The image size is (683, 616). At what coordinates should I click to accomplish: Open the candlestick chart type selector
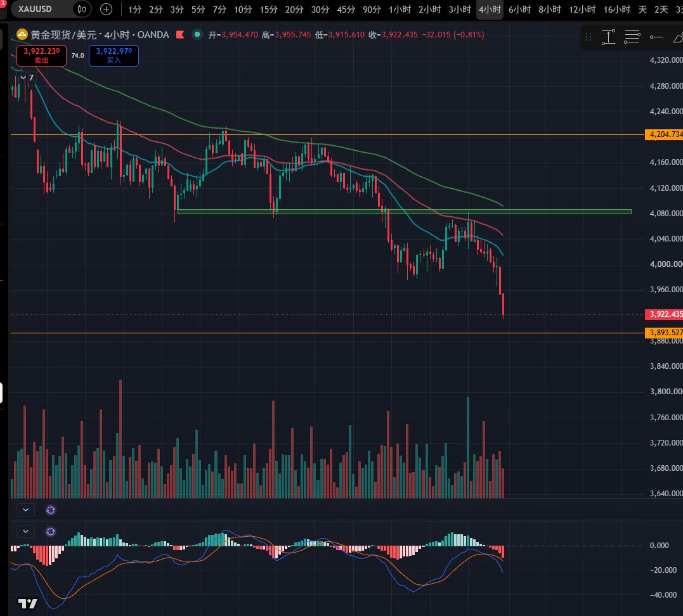tap(81, 9)
